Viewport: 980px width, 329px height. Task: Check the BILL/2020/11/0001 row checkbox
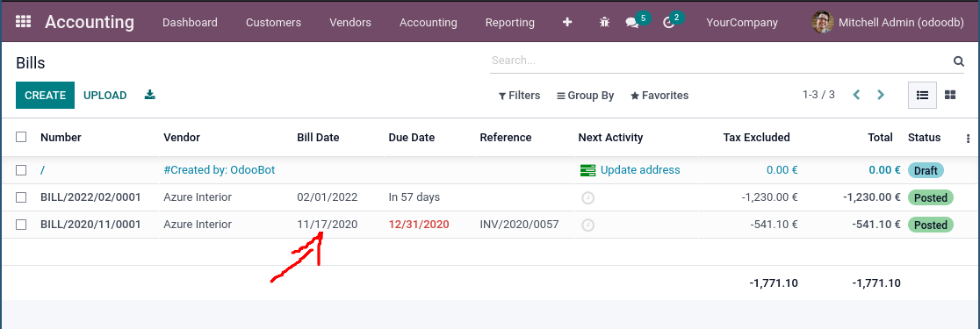(21, 224)
